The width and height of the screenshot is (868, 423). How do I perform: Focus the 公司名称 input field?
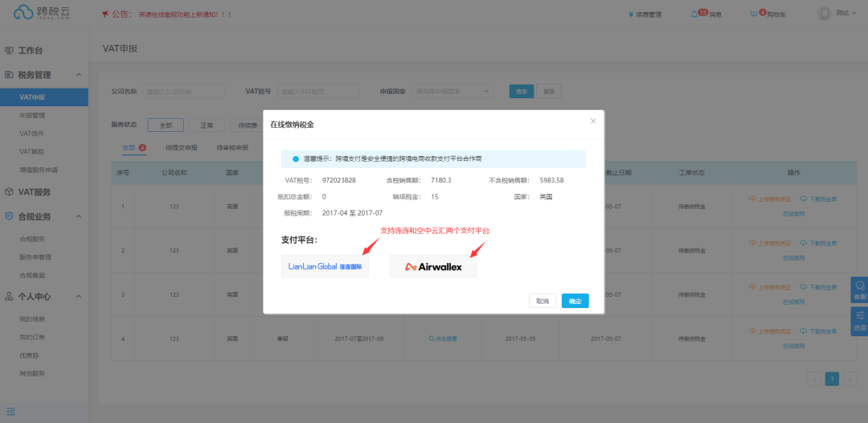[x=184, y=92]
